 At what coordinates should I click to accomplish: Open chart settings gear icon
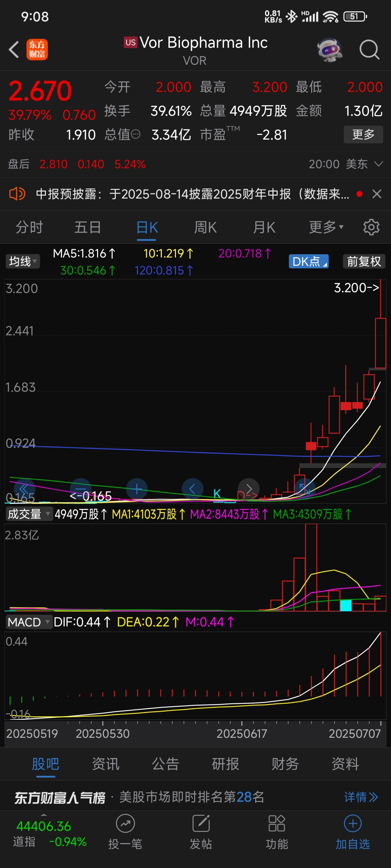(371, 227)
